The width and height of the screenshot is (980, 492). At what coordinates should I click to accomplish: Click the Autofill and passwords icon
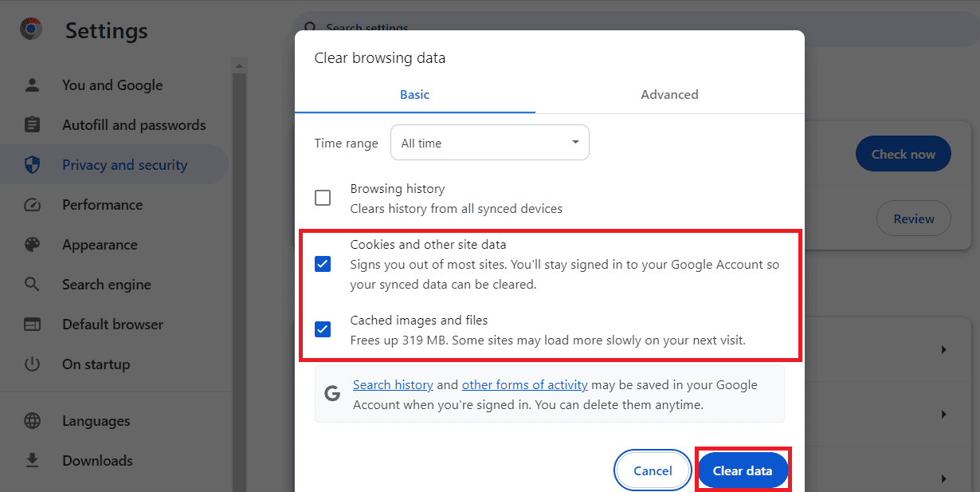[x=32, y=124]
